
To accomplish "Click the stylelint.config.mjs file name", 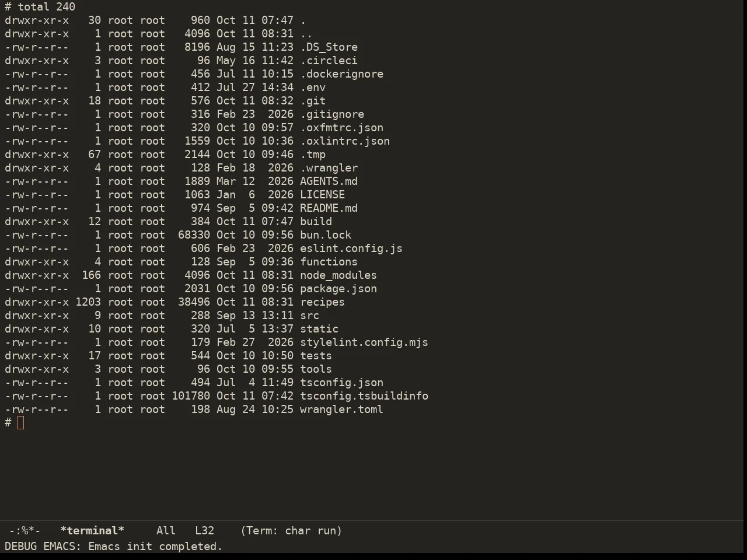I will click(x=364, y=342).
